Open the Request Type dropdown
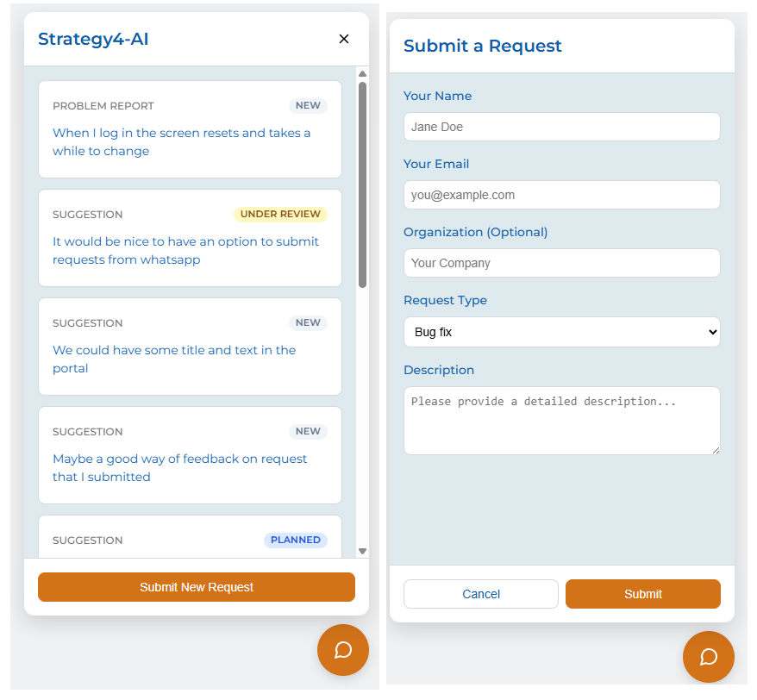Screen dimensions: 757x700 pos(561,332)
